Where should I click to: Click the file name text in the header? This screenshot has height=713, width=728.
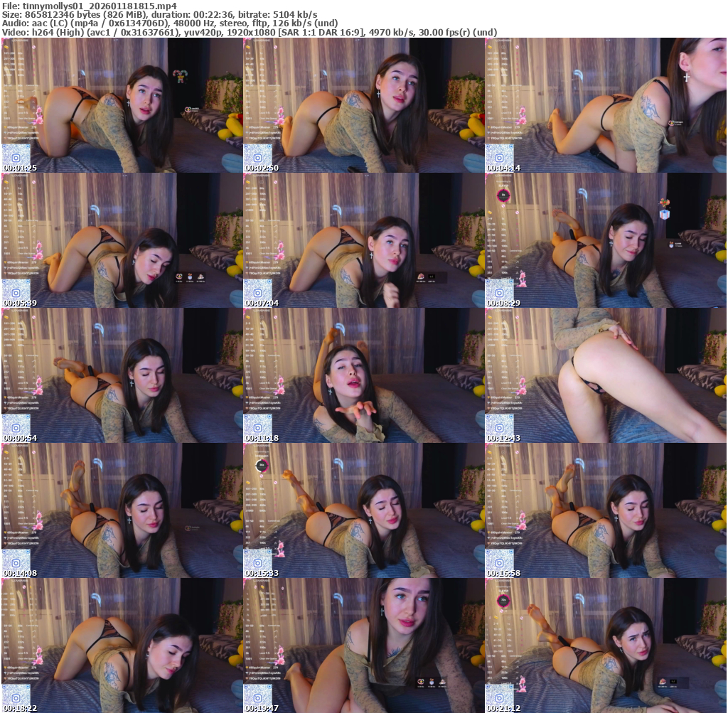(90, 5)
